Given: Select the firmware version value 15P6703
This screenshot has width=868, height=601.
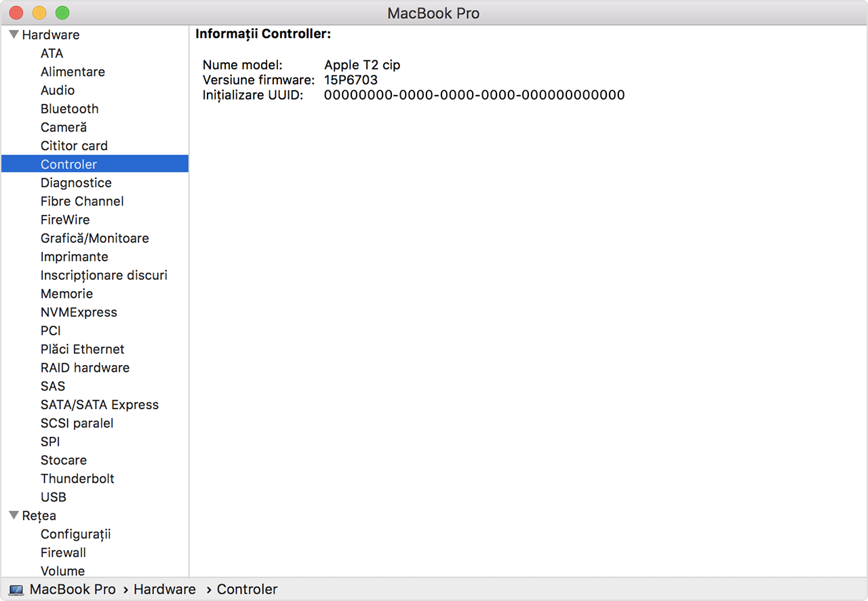Looking at the screenshot, I should 351,80.
